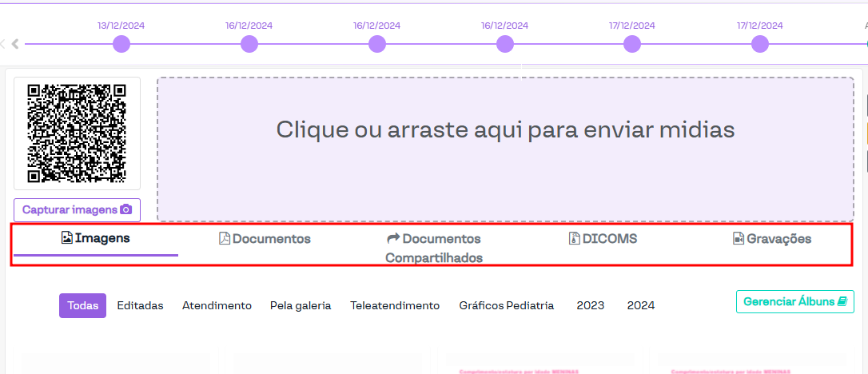Show images from the 2024 album
The height and width of the screenshot is (374, 868).
point(641,305)
